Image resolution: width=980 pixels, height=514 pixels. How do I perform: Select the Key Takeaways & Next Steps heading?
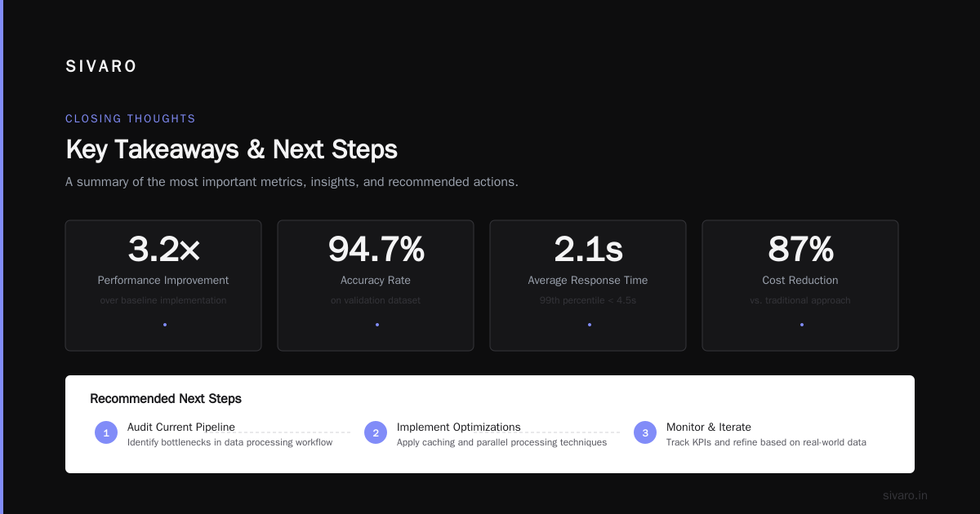tap(231, 150)
